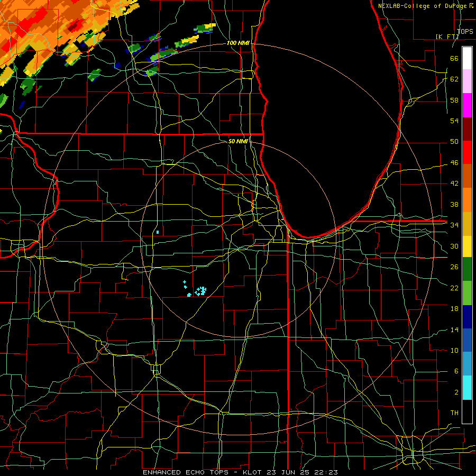Click the isolated cyan echo pixel west of Chicago
The width and height of the screenshot is (476, 476).
click(x=158, y=232)
